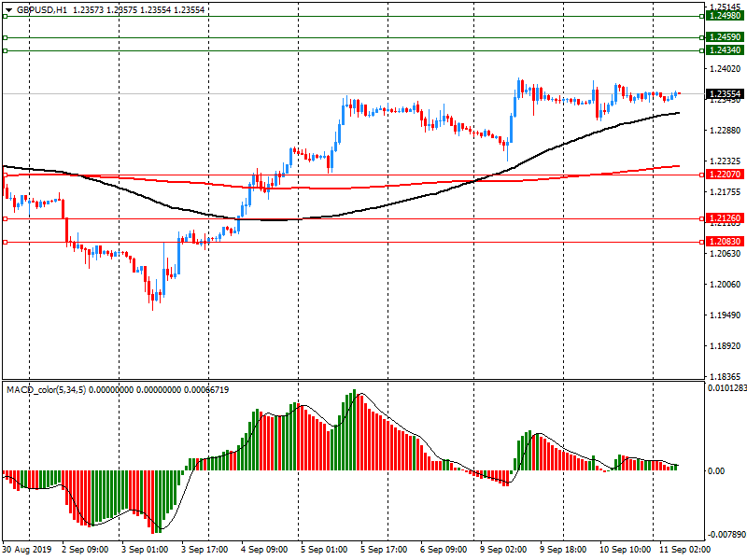Screen dimensions: 747x560
Task: Click the MACD -0.007890 scale value
Action: (727, 534)
